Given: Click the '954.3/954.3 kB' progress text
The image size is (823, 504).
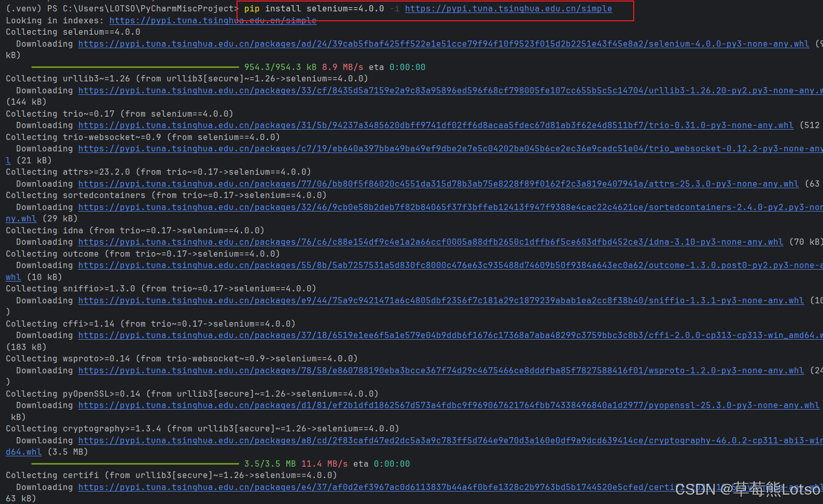Looking at the screenshot, I should [280, 67].
